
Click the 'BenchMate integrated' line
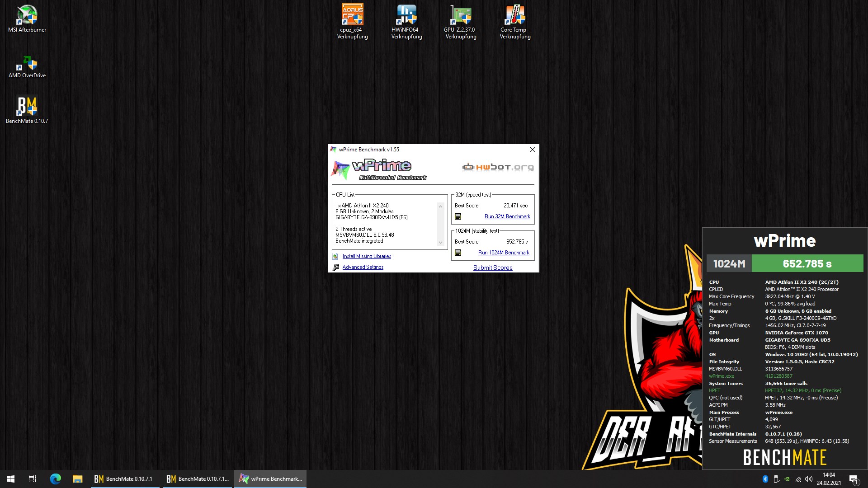click(x=359, y=241)
